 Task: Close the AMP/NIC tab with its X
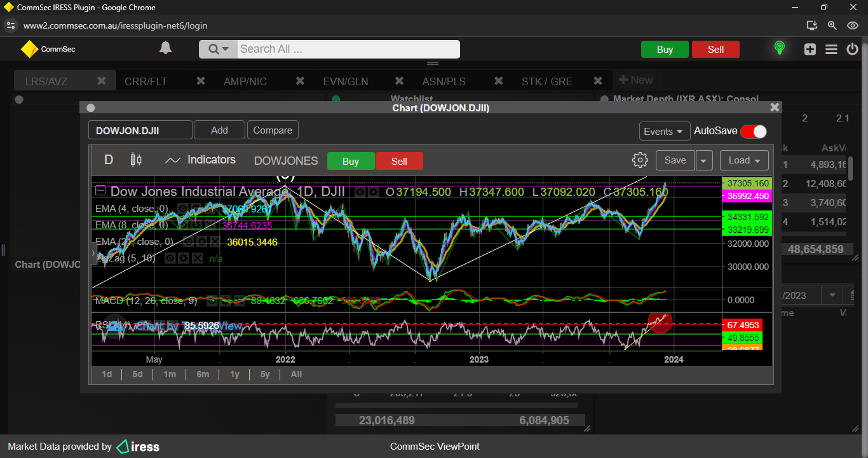coord(300,81)
